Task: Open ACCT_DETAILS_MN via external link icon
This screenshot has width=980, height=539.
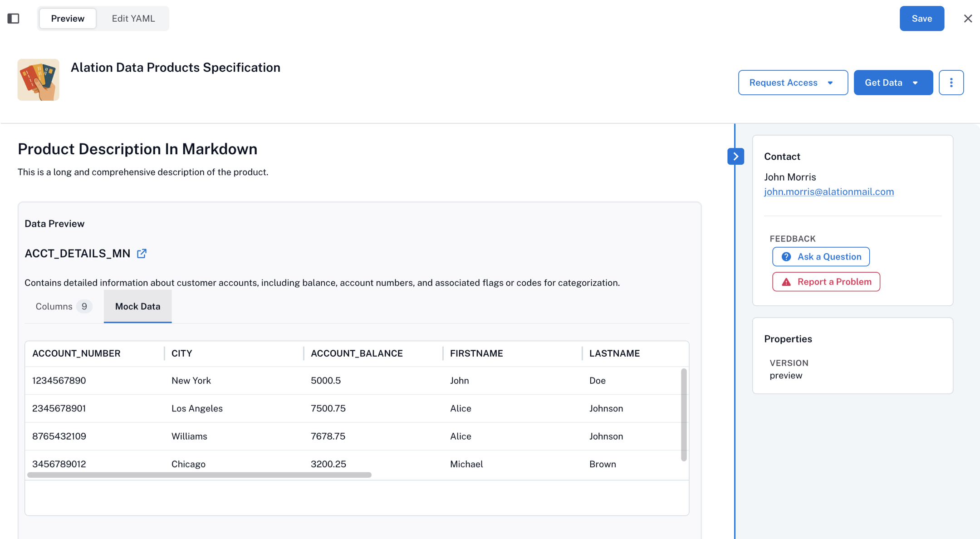Action: click(x=142, y=253)
